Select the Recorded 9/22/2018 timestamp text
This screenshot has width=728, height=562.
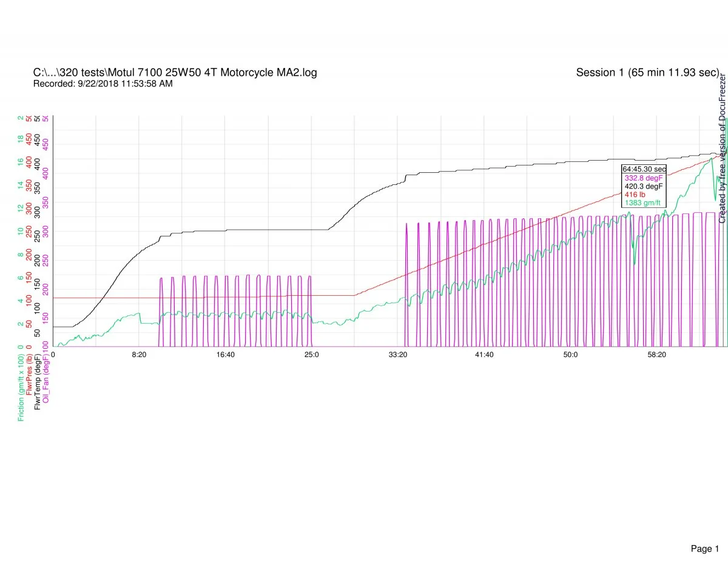tap(103, 84)
